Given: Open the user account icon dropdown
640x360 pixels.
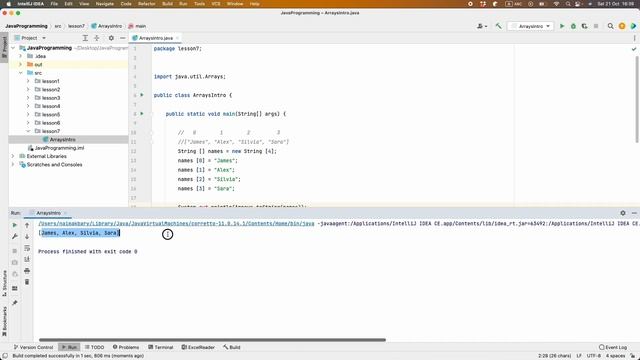Looking at the screenshot, I should click(x=482, y=26).
